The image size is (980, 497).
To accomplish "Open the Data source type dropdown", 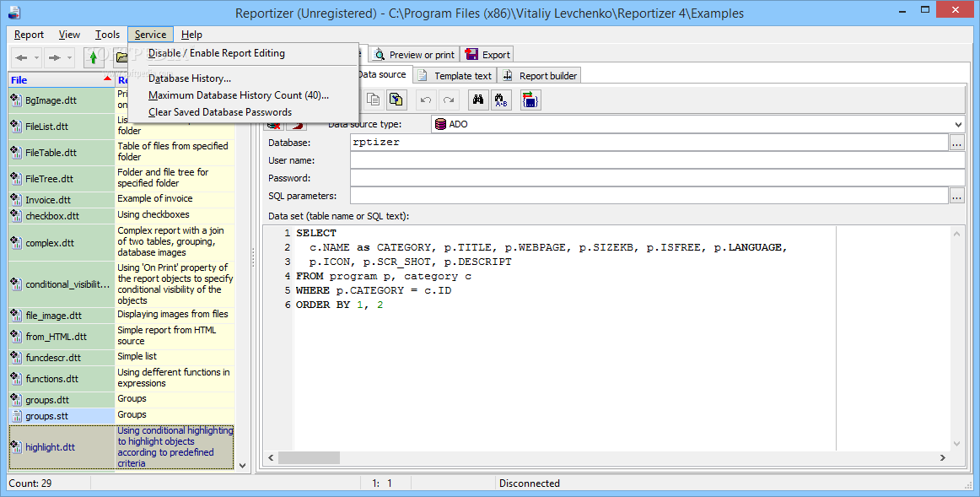I will [x=958, y=124].
